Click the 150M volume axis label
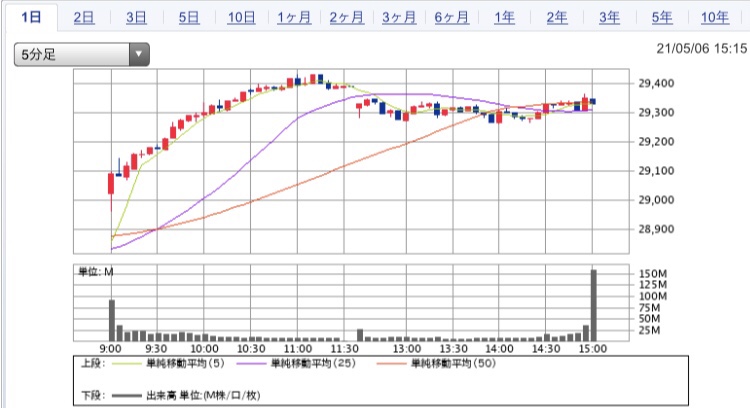Screen dimensions: 750x408 tap(653, 274)
